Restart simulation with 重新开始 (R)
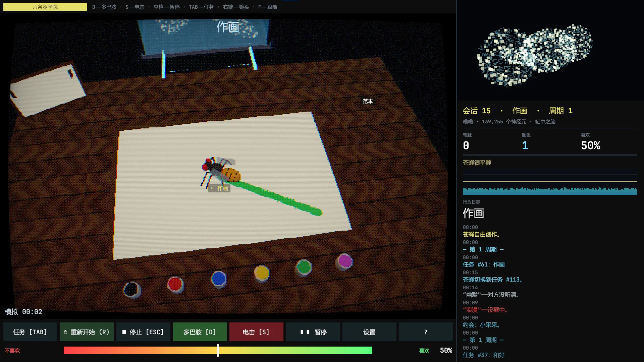The image size is (644, 362). point(87,332)
